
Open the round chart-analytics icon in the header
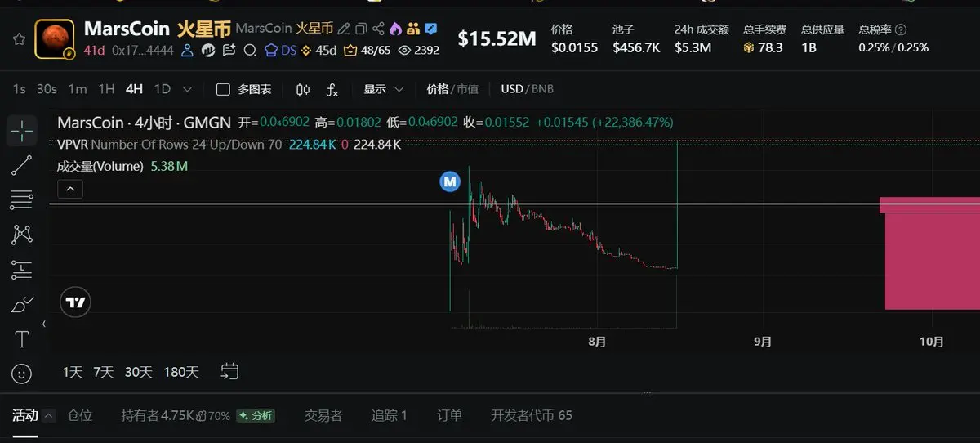(x=207, y=50)
